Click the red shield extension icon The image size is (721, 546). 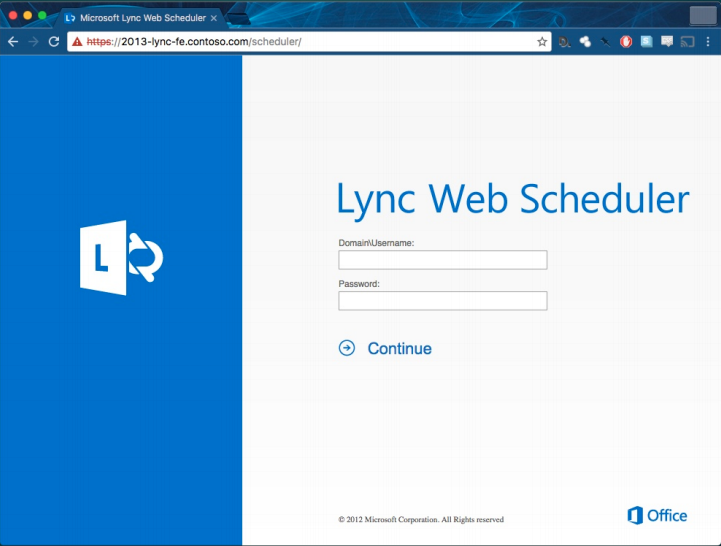click(626, 42)
